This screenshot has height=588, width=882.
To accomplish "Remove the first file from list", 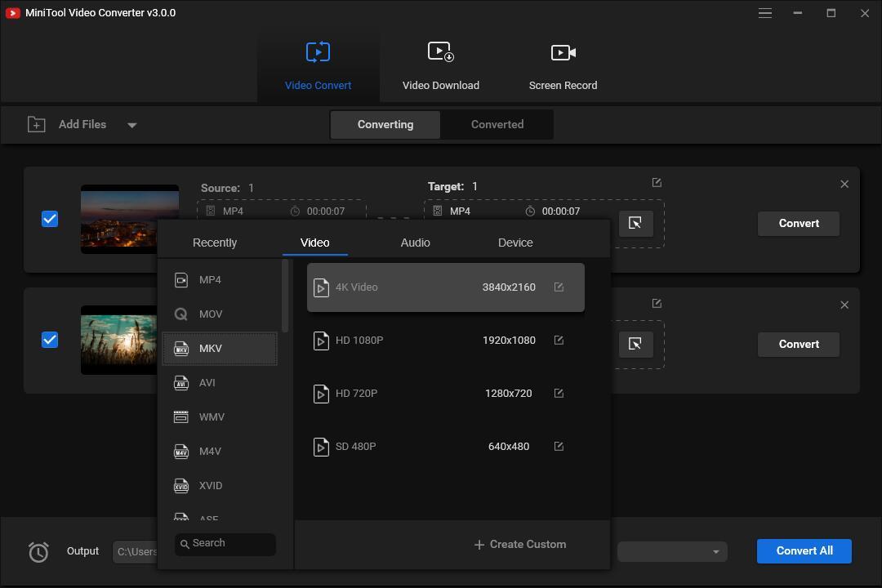I will 844,184.
